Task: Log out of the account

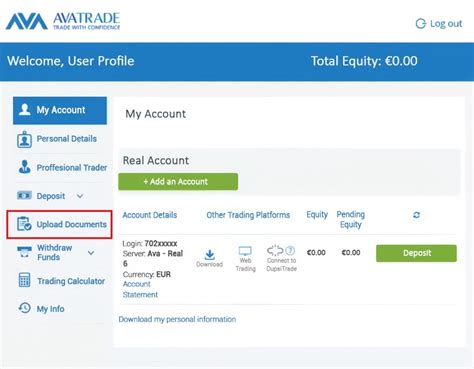Action: pyautogui.click(x=439, y=23)
